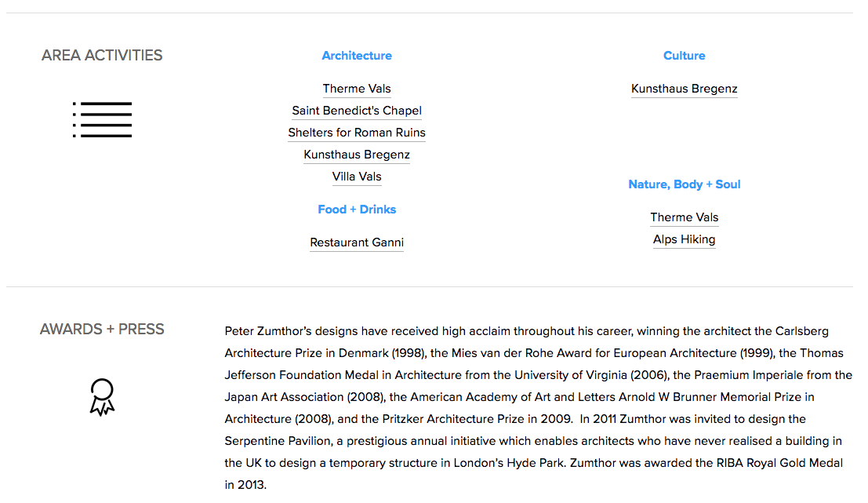Select the Alps Hiking link

pyautogui.click(x=685, y=239)
